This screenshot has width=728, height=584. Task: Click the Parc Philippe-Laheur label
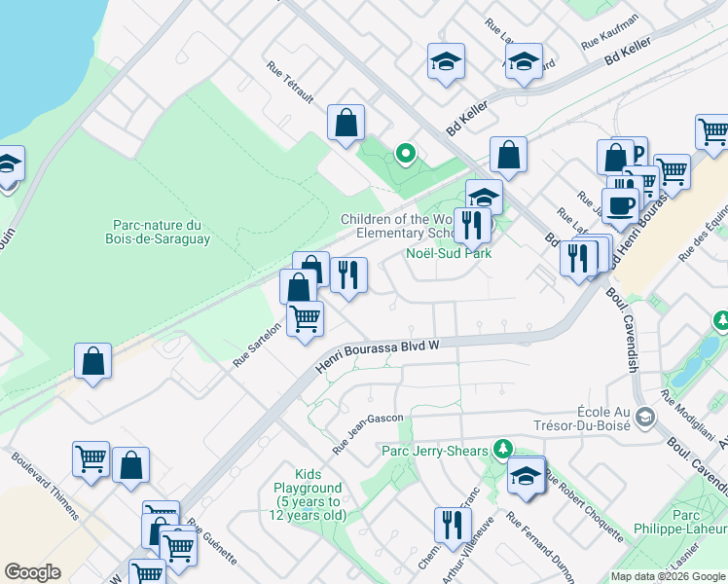coord(680,523)
